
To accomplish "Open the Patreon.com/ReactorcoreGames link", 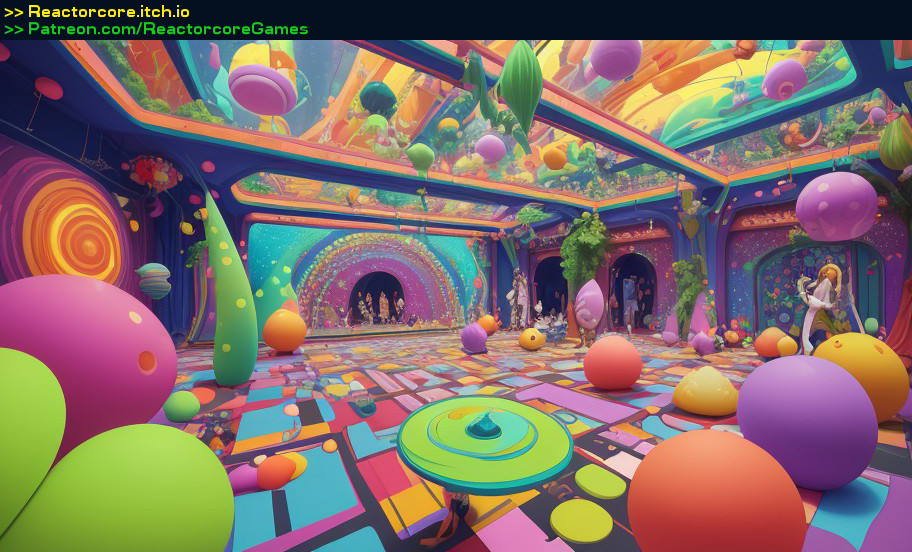I will (x=168, y=29).
